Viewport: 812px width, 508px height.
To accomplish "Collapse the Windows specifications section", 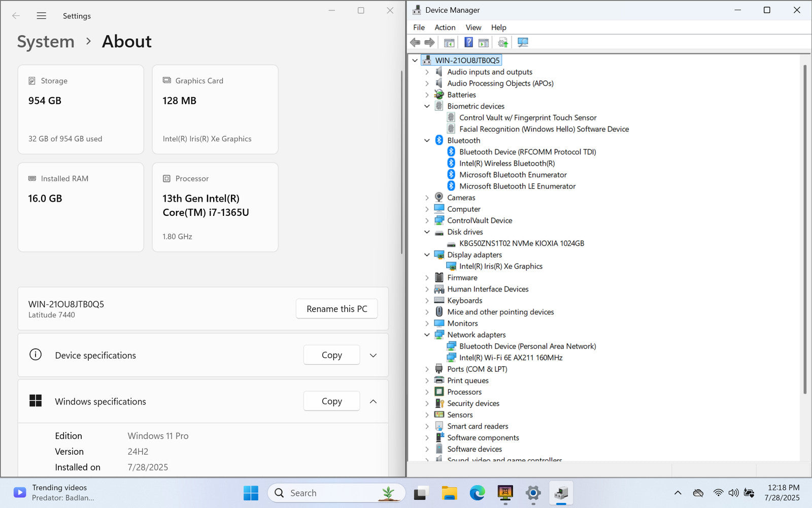I will click(x=373, y=401).
